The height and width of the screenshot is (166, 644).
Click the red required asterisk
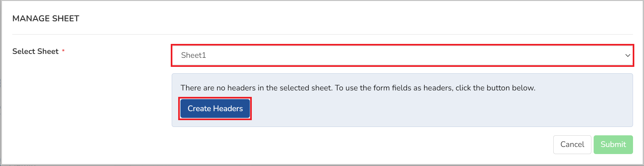click(x=63, y=51)
